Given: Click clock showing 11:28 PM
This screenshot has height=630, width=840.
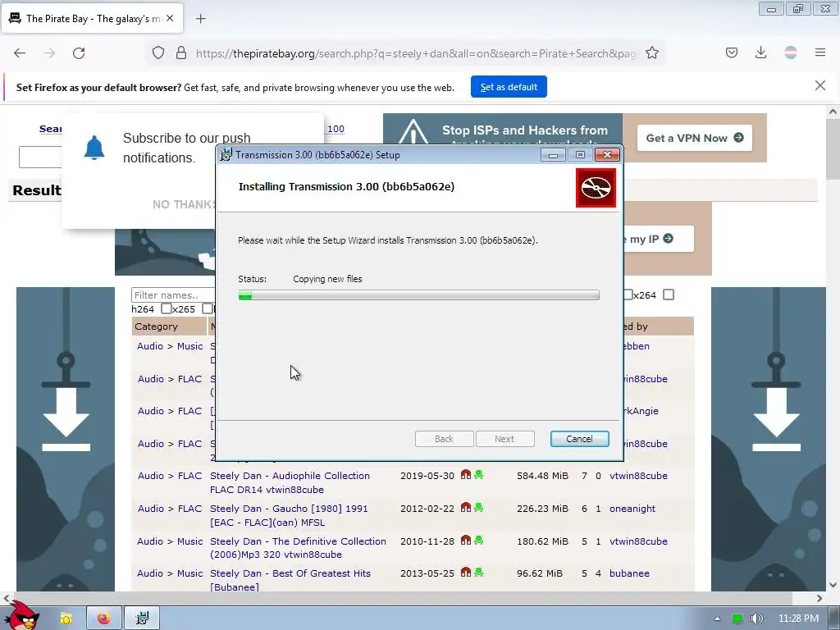Looking at the screenshot, I should (798, 619).
